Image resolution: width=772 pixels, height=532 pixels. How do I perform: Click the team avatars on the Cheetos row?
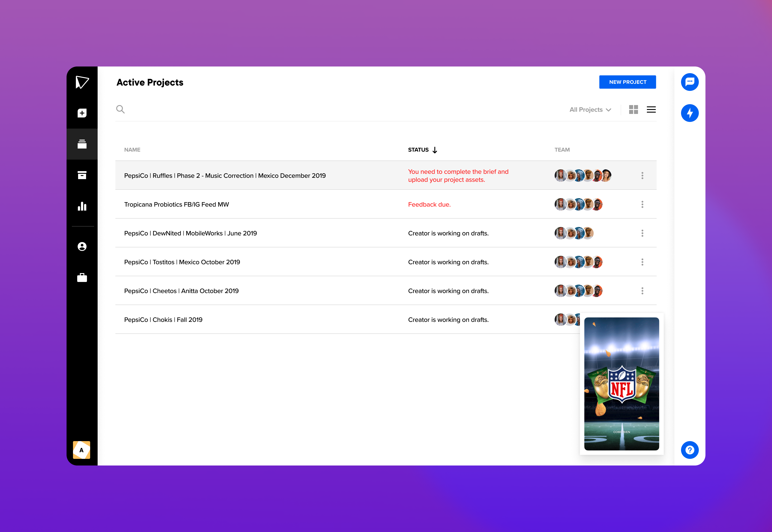click(x=579, y=291)
